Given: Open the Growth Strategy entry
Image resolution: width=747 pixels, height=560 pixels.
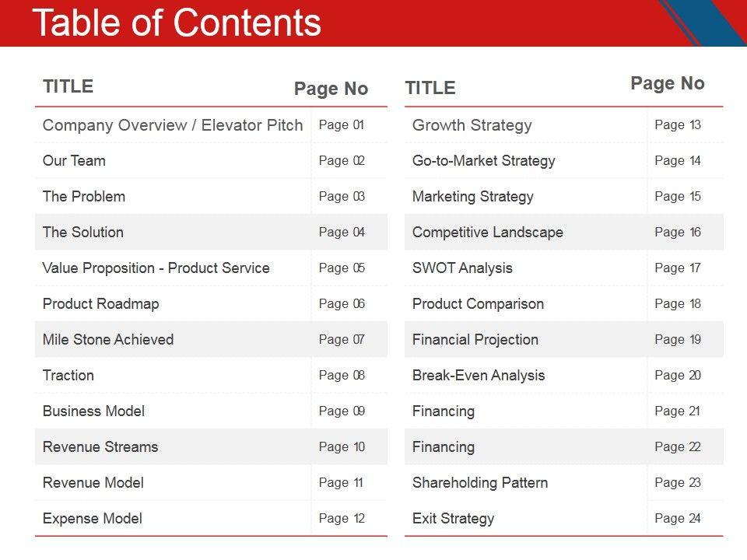Looking at the screenshot, I should pos(472,125).
